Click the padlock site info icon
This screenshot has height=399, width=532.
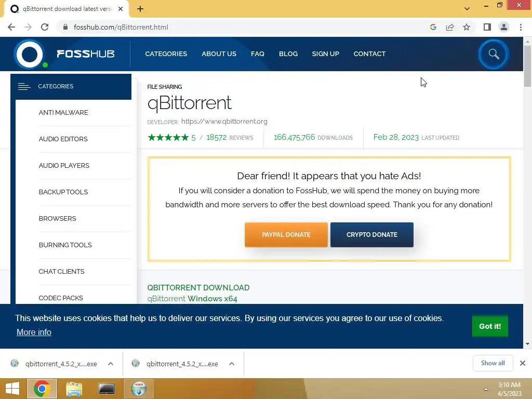[65, 27]
